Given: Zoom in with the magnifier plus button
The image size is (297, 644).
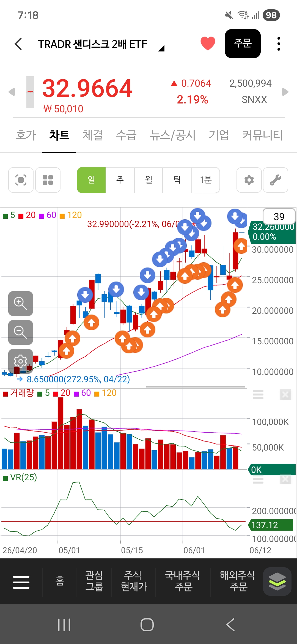Looking at the screenshot, I should (21, 304).
